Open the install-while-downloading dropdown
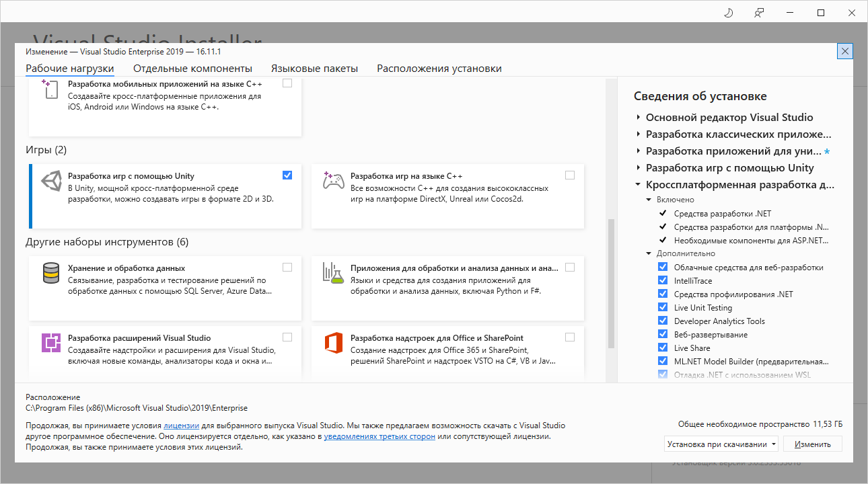 (721, 444)
